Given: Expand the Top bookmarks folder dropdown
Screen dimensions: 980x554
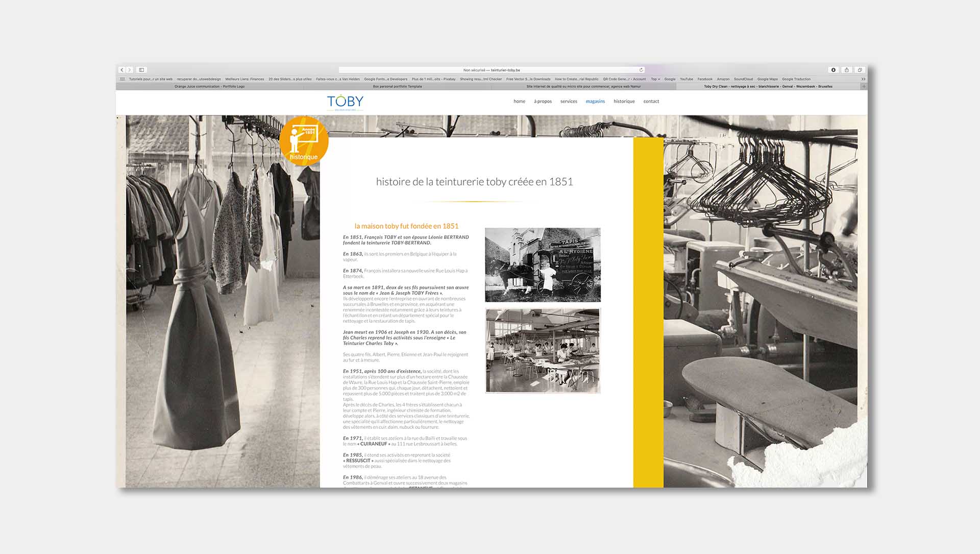Looking at the screenshot, I should coord(655,79).
